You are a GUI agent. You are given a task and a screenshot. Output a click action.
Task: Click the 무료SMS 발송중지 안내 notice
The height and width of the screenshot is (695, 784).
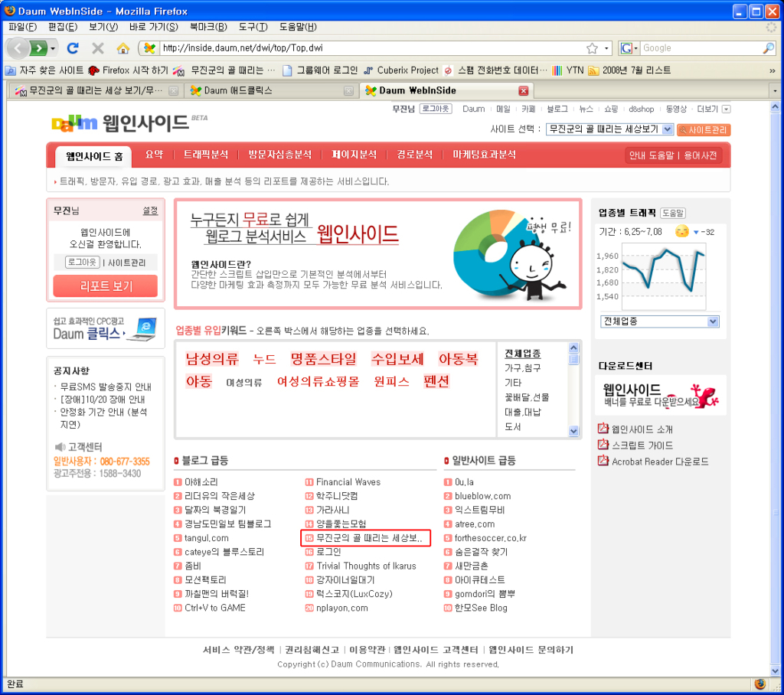coord(106,387)
